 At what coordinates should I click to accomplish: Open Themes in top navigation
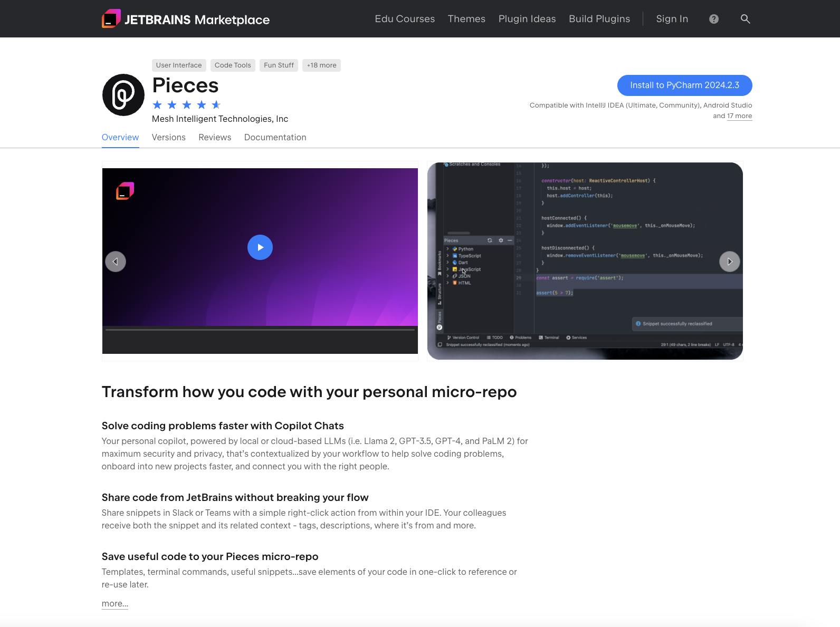point(466,19)
